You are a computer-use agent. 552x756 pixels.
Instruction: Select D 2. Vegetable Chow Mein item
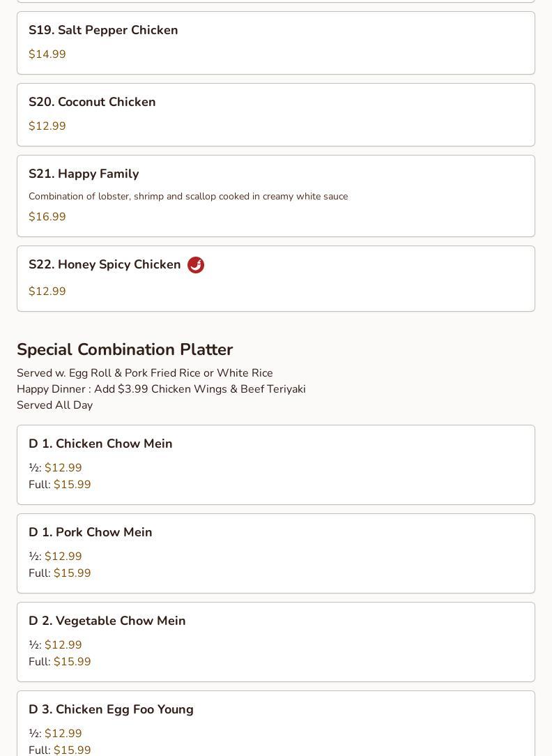tap(276, 642)
